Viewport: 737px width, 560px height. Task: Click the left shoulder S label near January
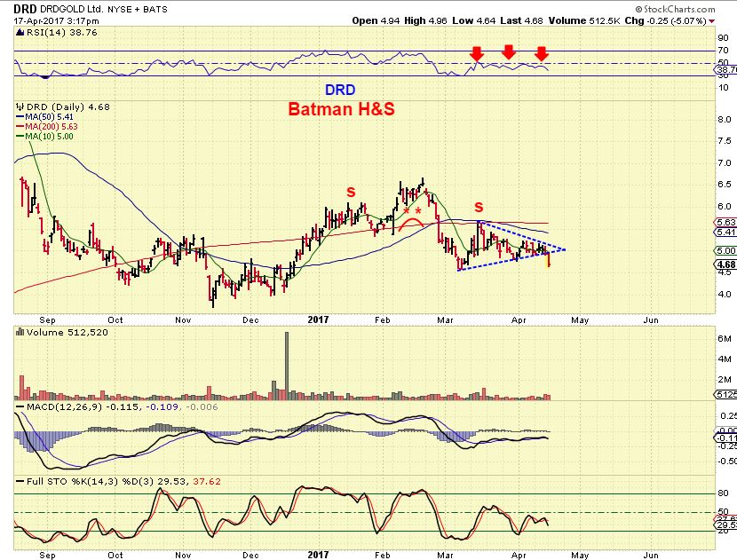point(351,193)
